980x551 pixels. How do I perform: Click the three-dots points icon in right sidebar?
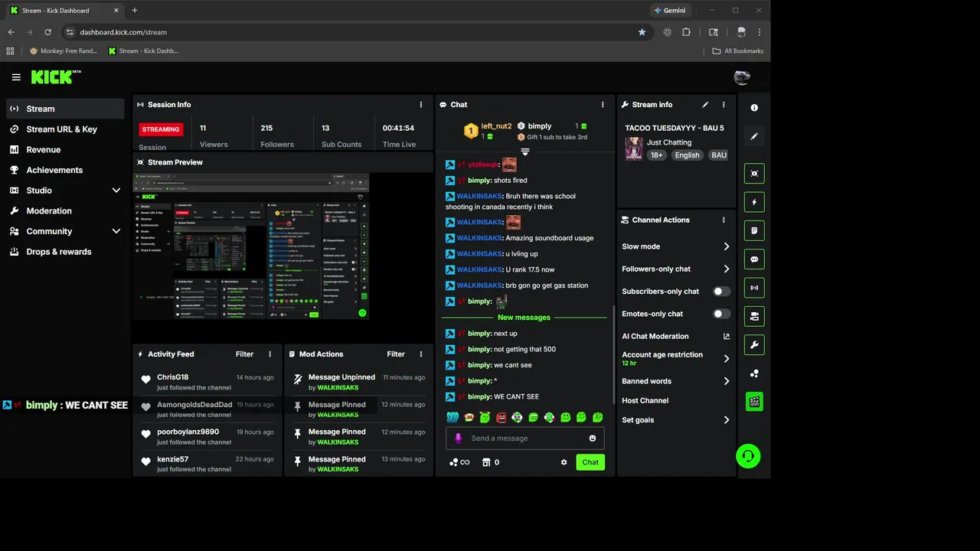point(754,373)
